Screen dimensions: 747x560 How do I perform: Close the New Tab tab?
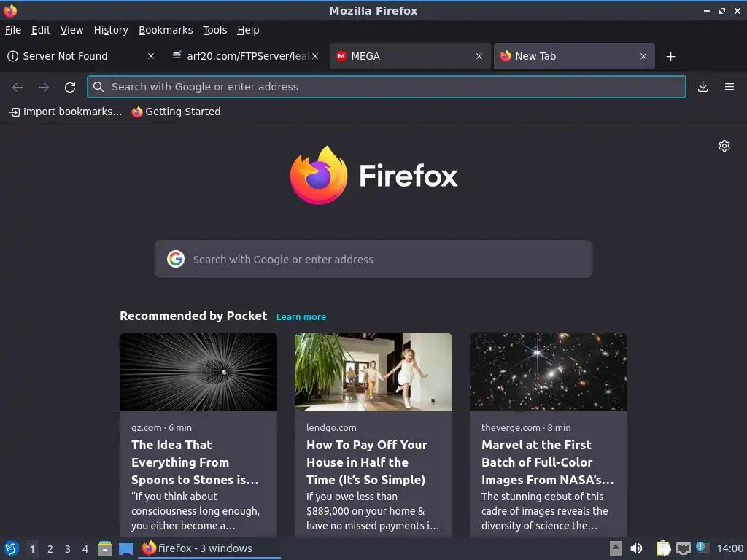643,56
